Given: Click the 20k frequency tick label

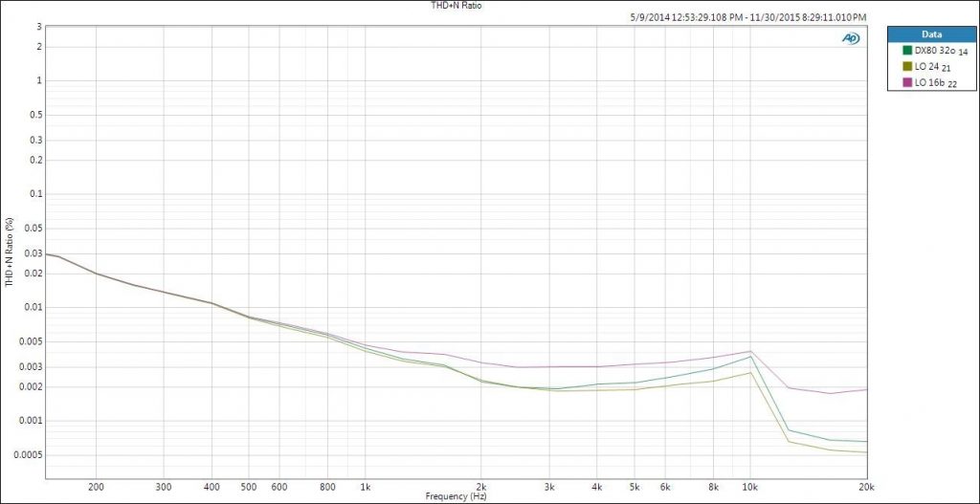Looking at the screenshot, I should coord(866,487).
